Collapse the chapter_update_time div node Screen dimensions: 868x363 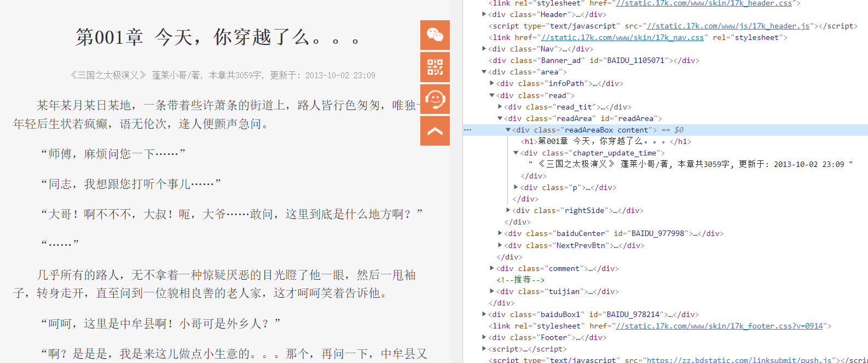tap(516, 153)
